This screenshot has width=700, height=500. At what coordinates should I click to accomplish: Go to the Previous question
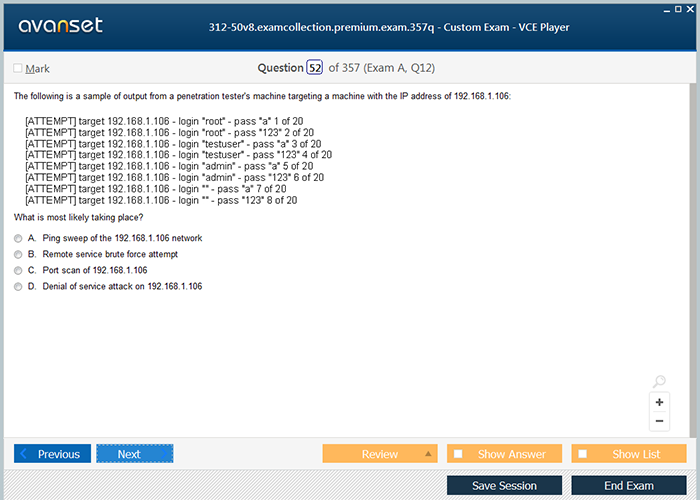(x=52, y=454)
